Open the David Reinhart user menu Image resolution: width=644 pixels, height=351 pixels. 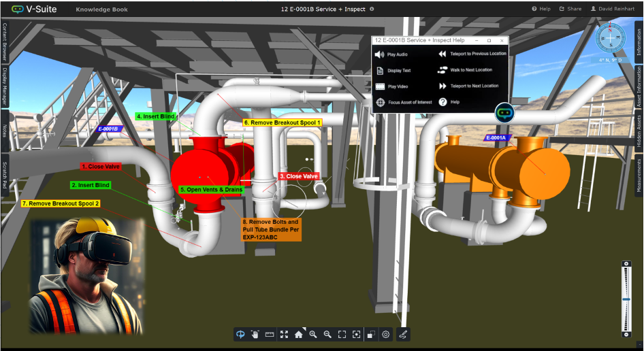click(x=612, y=9)
